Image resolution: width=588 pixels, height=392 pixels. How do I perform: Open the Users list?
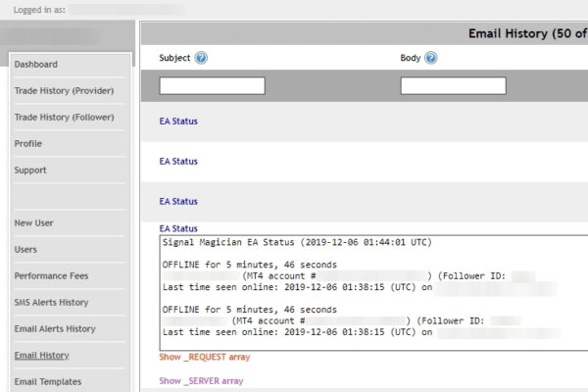pyautogui.click(x=25, y=250)
